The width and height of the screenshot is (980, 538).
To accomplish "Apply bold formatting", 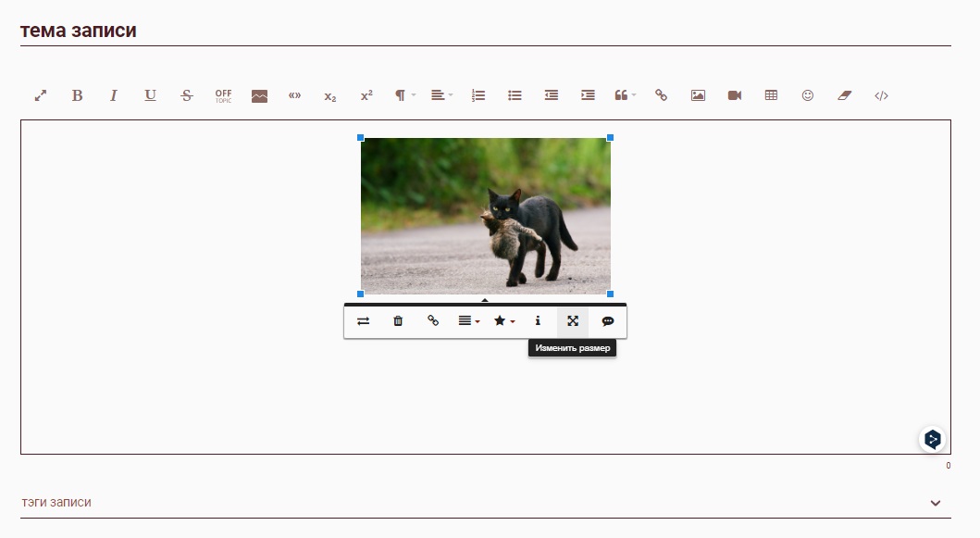I will point(77,95).
